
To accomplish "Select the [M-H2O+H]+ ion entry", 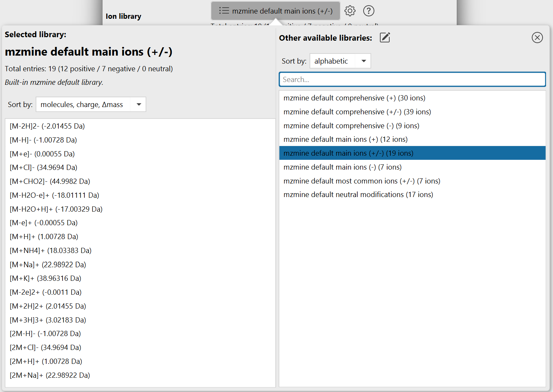I will point(140,209).
